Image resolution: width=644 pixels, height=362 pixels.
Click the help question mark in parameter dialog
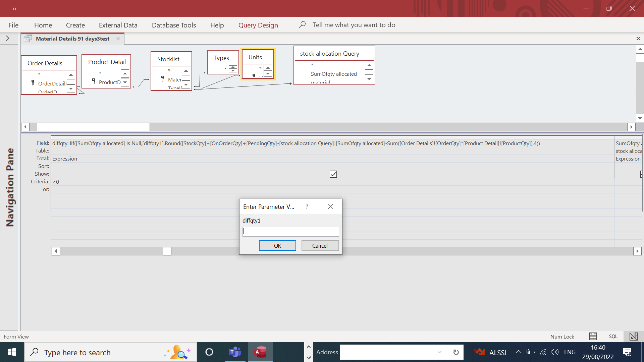307,206
